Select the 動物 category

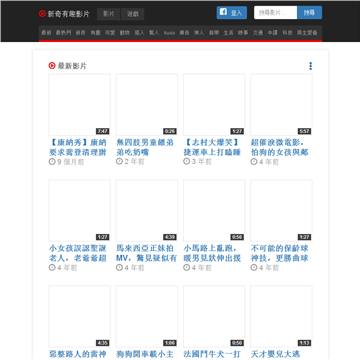pos(125,33)
